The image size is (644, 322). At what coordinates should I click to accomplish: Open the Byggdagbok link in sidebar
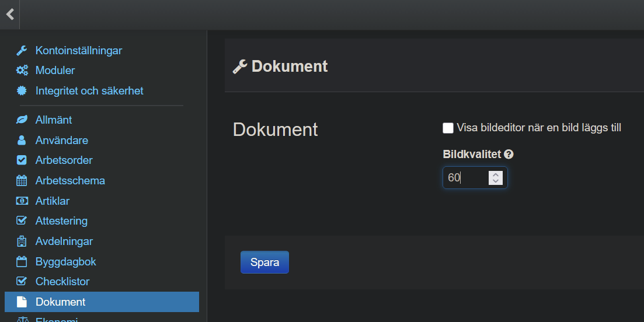(x=65, y=262)
